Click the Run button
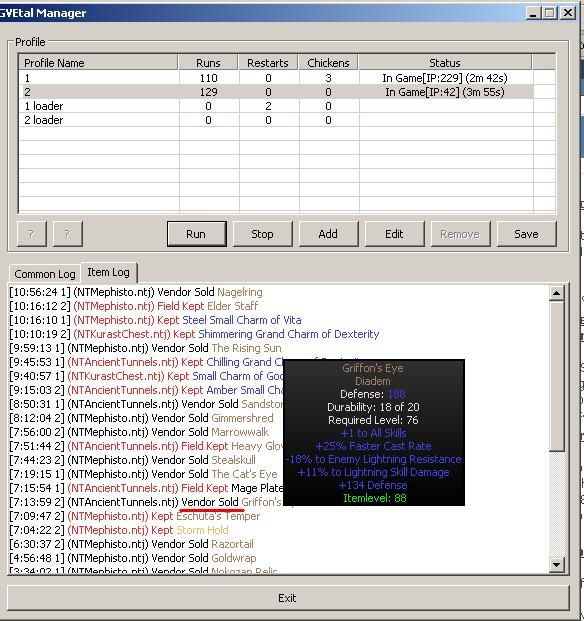584x621 pixels. tap(196, 234)
